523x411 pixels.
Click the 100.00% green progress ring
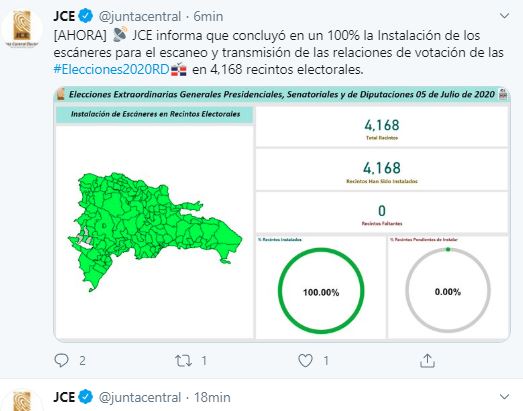(321, 290)
